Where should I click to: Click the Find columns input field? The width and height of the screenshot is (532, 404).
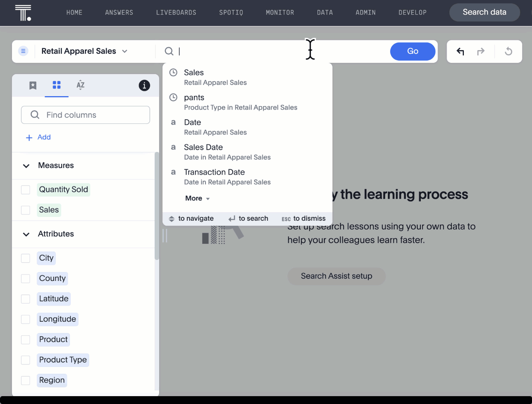coord(86,115)
